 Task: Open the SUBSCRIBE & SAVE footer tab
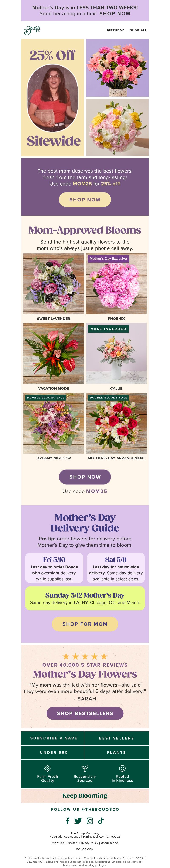(53, 738)
